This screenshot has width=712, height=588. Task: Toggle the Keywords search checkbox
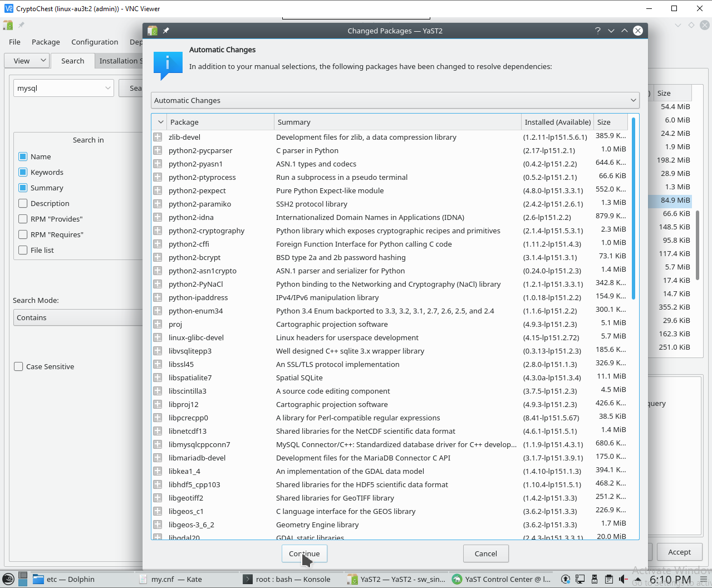pos(23,172)
